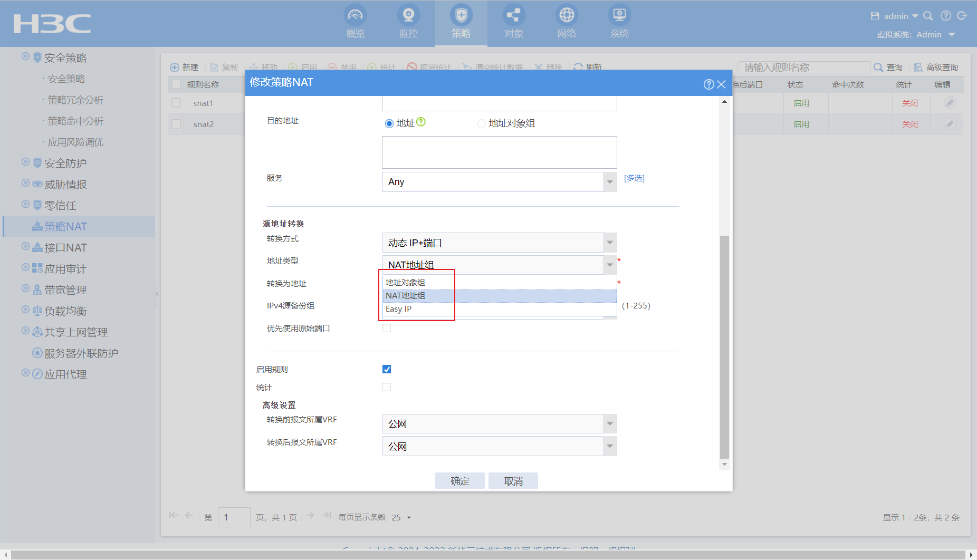Go to the last page
This screenshot has height=560, width=977.
[327, 515]
